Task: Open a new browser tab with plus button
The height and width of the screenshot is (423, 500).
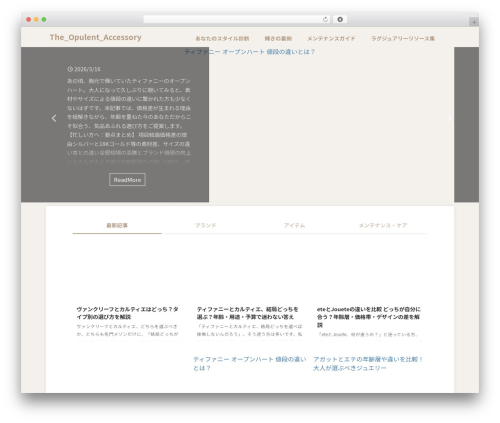Action: 474,22
